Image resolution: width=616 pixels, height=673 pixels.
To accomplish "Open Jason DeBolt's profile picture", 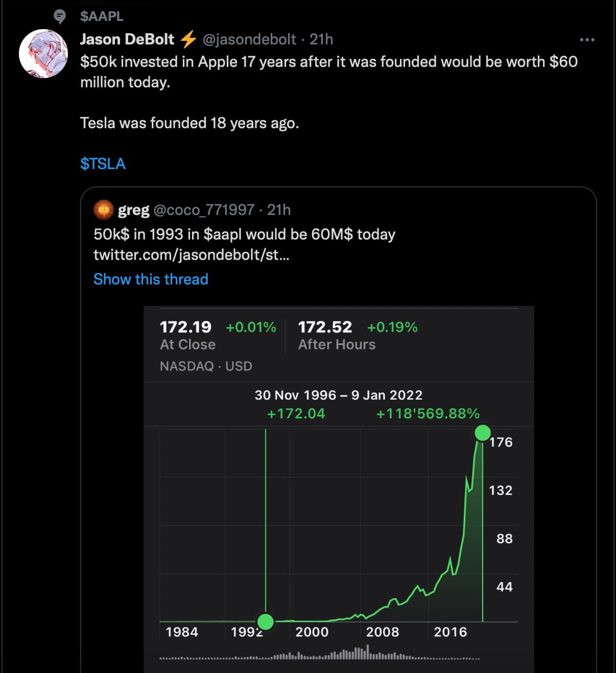I will 43,54.
